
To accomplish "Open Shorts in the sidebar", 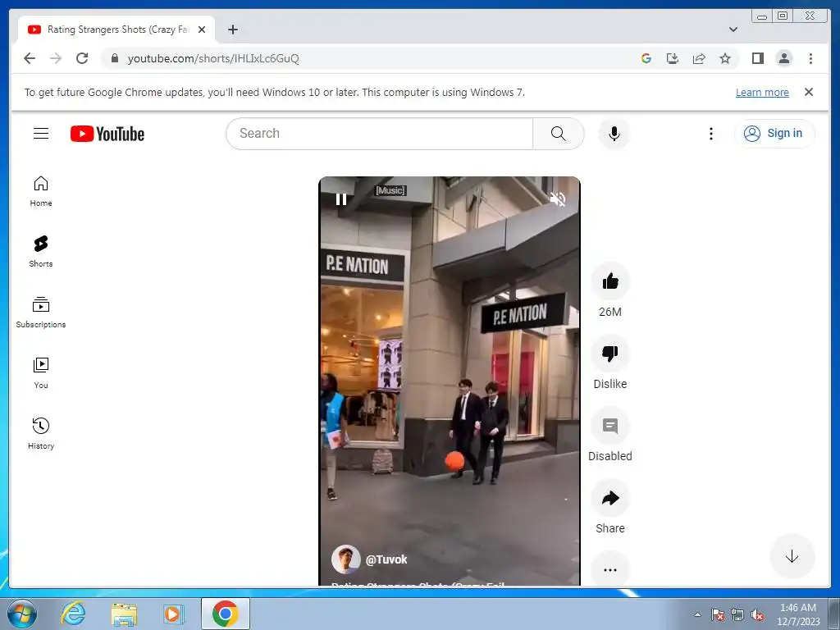I will click(41, 252).
